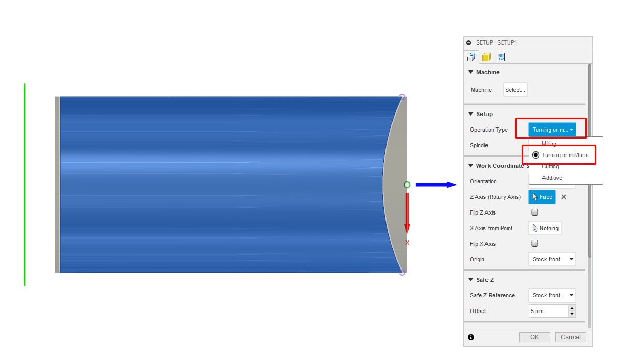Open the Operation Type dropdown
The height and width of the screenshot is (355, 644).
click(x=551, y=130)
